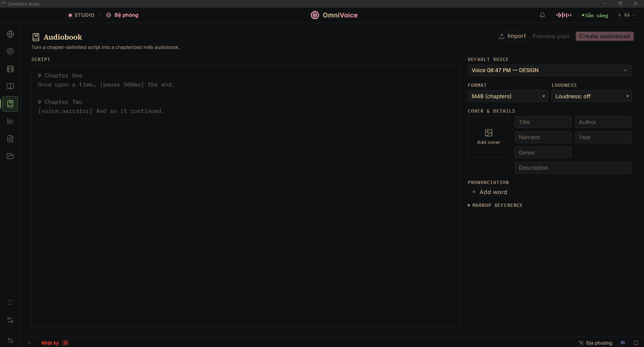Click the Nhật ký count badge showing 5
The height and width of the screenshot is (347, 644).
click(65, 343)
